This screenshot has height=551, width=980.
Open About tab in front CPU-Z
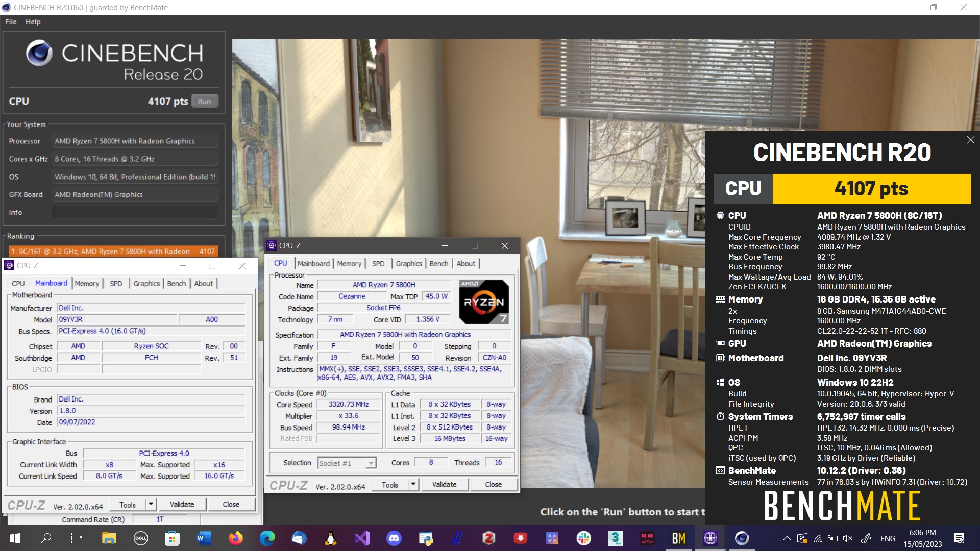click(x=465, y=264)
